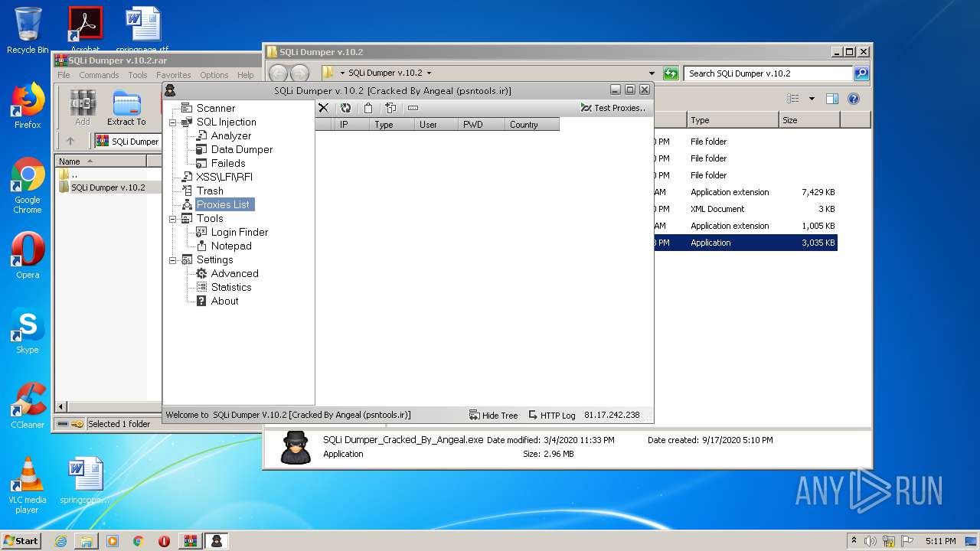
Task: Select the Analyzer tree item
Action: [x=230, y=135]
